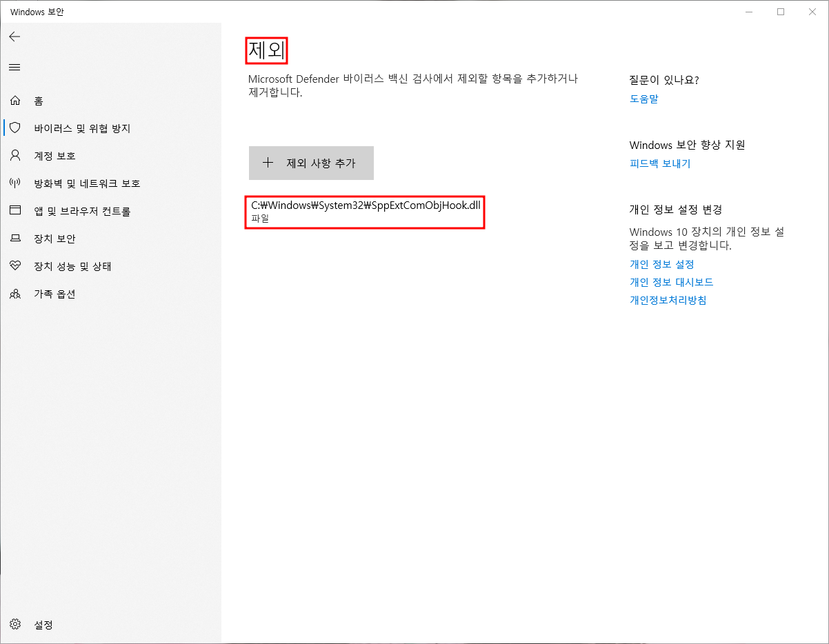Click the Windows 보안 window title
The width and height of the screenshot is (829, 644).
[x=38, y=12]
